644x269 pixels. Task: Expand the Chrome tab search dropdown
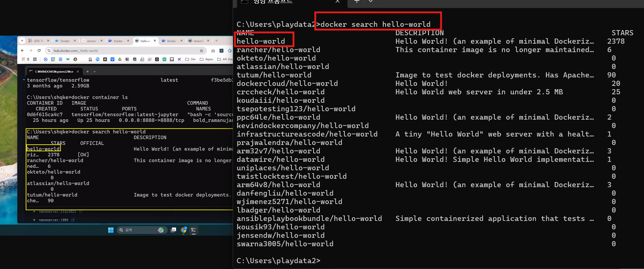click(22, 41)
